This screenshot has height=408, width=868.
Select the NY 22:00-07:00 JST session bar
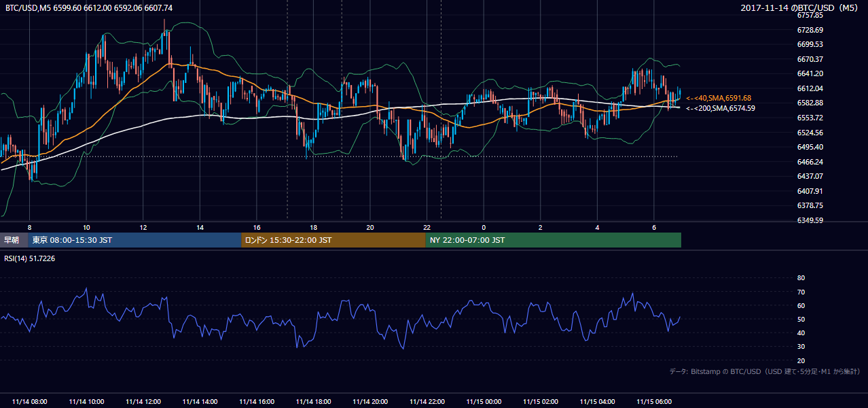pyautogui.click(x=554, y=240)
